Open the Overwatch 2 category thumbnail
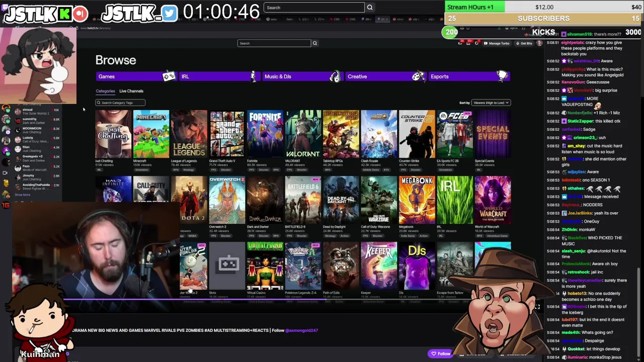644x362 pixels. coord(227,200)
